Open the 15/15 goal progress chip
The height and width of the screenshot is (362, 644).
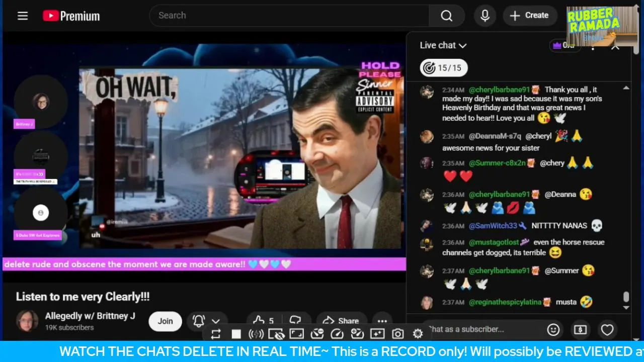point(444,68)
